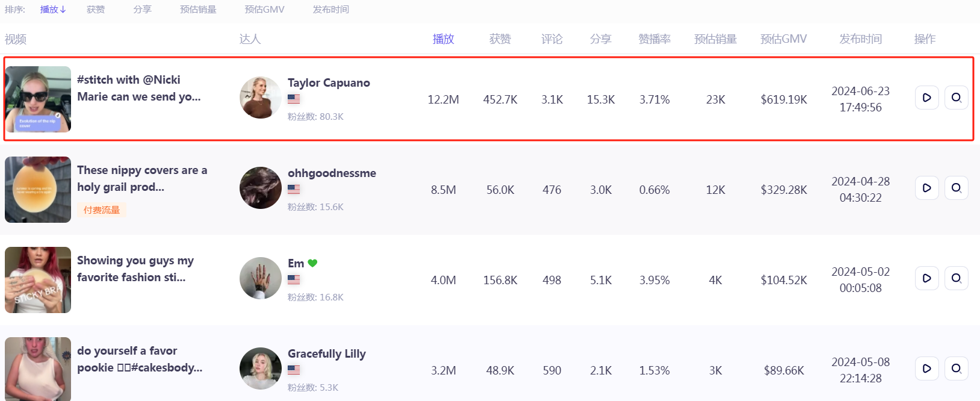Play the ohhgoodnessme nippy covers video
Screen dimensions: 980x401
tap(926, 188)
